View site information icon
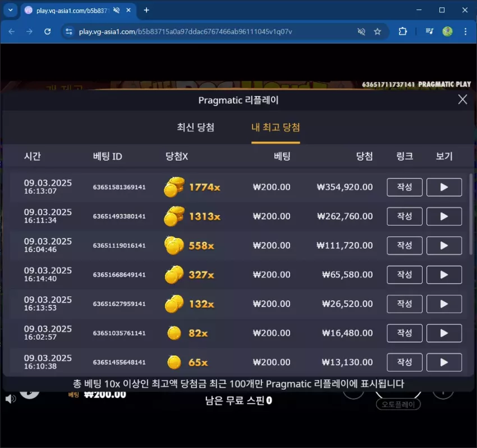The image size is (477, 448). click(x=69, y=31)
